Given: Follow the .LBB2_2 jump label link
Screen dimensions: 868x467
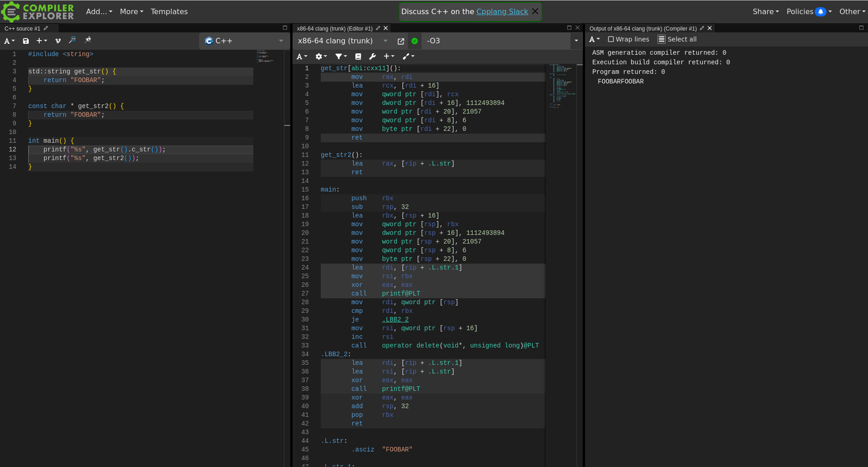Looking at the screenshot, I should point(395,320).
